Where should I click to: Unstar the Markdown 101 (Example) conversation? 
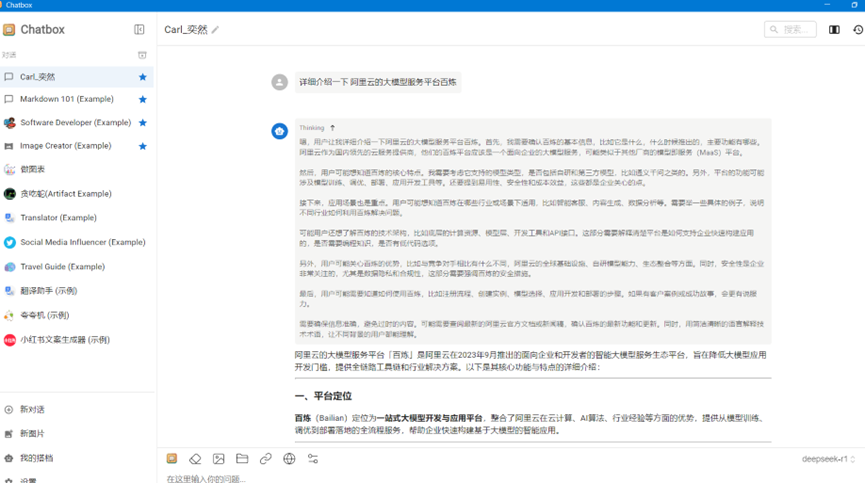pos(142,99)
